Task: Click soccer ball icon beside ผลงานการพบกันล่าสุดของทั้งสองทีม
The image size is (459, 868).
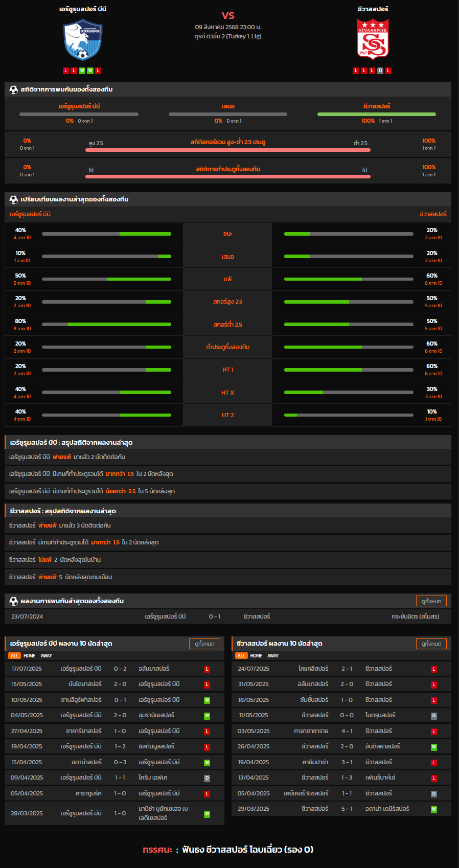Action: pos(14,602)
